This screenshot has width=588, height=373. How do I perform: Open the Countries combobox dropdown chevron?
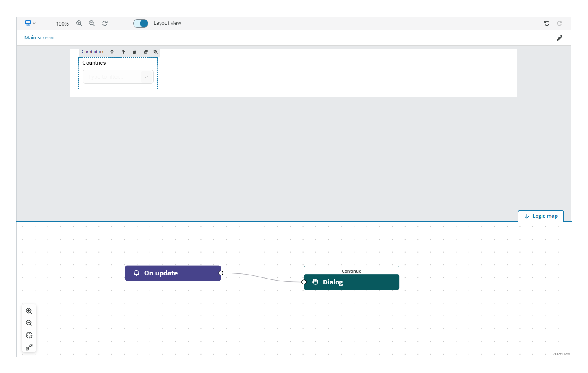pyautogui.click(x=146, y=77)
